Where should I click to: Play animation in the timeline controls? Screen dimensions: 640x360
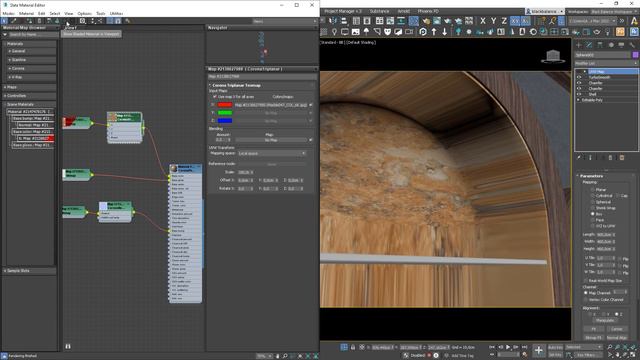pyautogui.click(x=508, y=347)
